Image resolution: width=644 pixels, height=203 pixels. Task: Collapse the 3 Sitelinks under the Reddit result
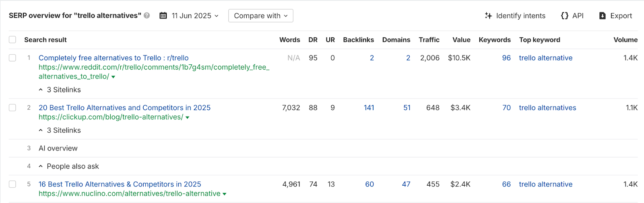(60, 90)
